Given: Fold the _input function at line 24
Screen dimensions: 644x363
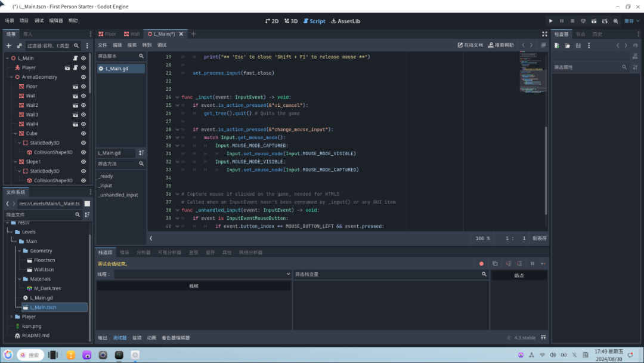Looking at the screenshot, I should coord(178,97).
